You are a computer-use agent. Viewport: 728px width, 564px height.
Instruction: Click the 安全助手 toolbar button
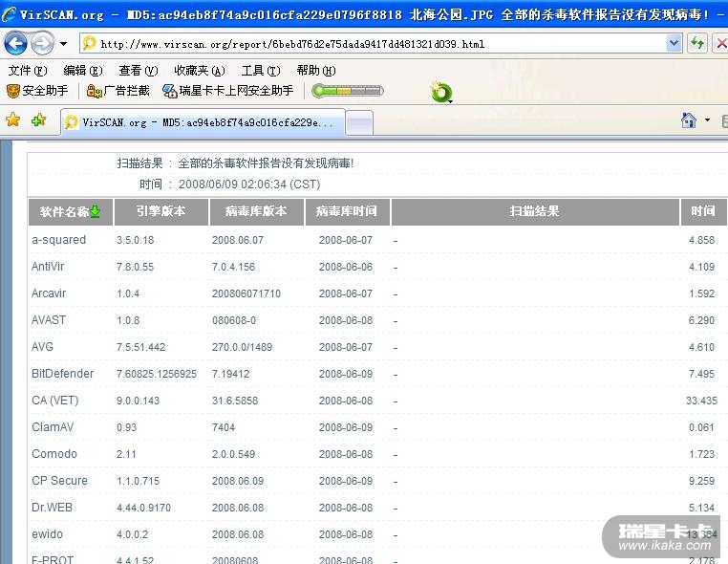[x=37, y=91]
